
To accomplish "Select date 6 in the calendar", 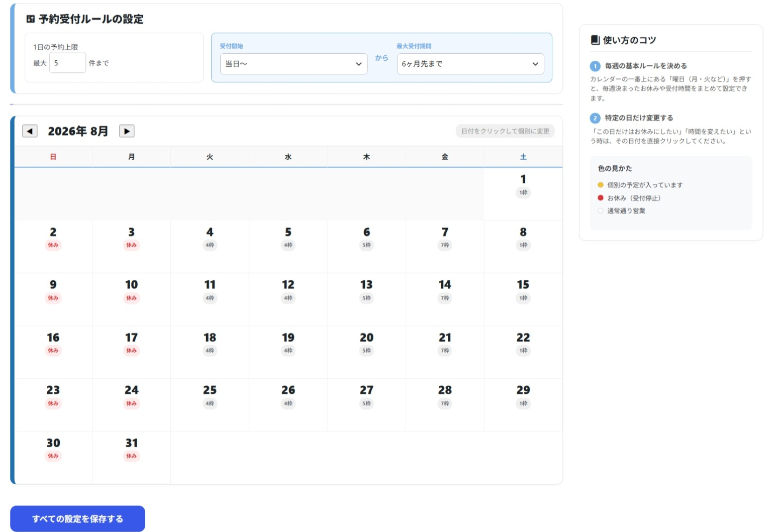I will tap(367, 247).
